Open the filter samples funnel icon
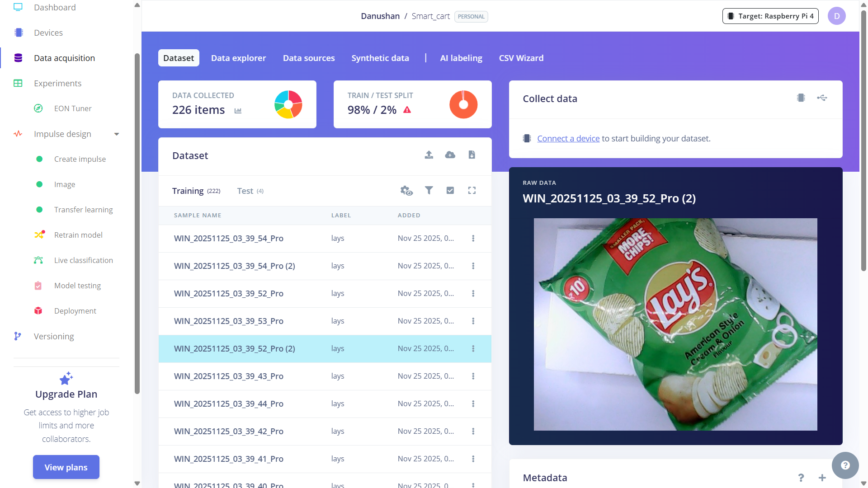The width and height of the screenshot is (868, 488). (429, 191)
